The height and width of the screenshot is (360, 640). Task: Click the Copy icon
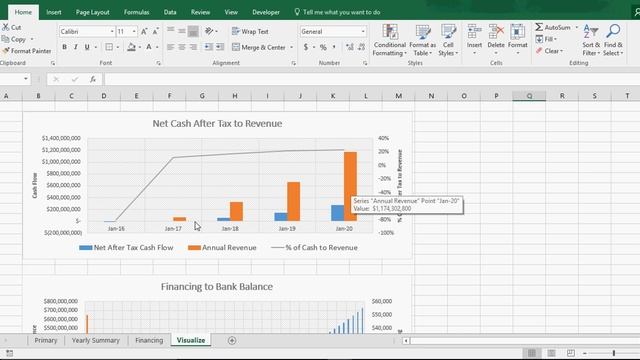coord(6,39)
